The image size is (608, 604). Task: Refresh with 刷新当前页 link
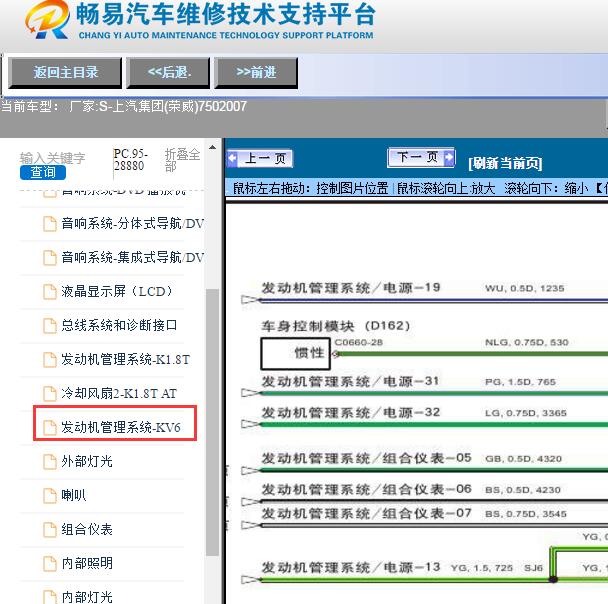[505, 164]
